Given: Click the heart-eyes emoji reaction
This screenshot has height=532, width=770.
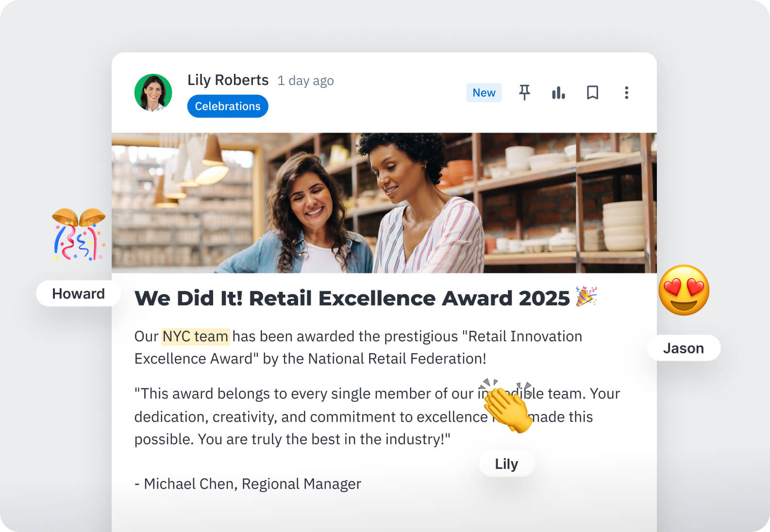Looking at the screenshot, I should [x=684, y=290].
